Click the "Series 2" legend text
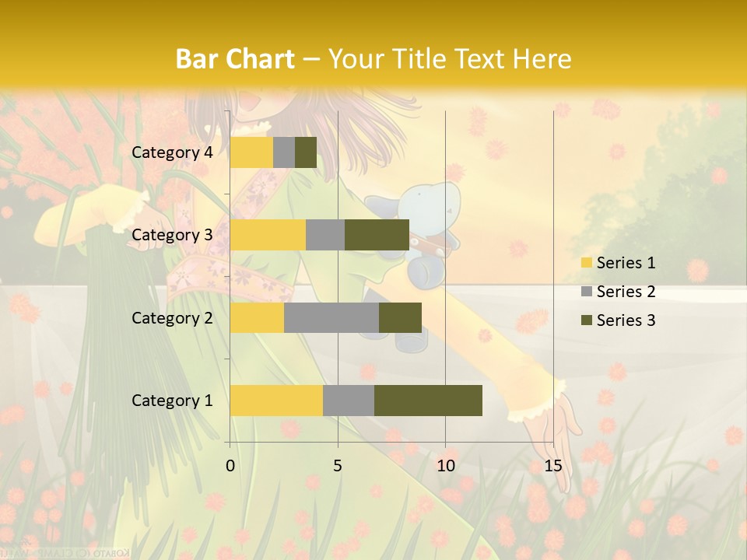 pos(626,292)
